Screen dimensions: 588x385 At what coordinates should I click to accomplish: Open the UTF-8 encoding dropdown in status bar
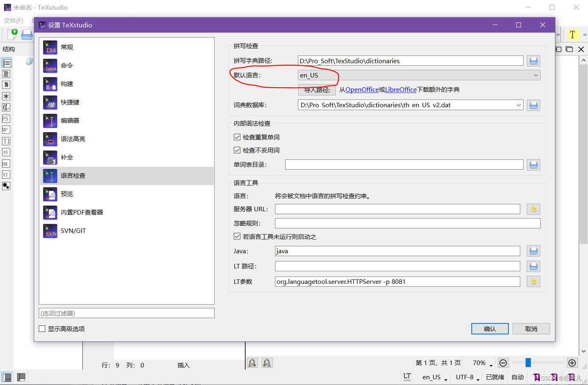pyautogui.click(x=466, y=377)
